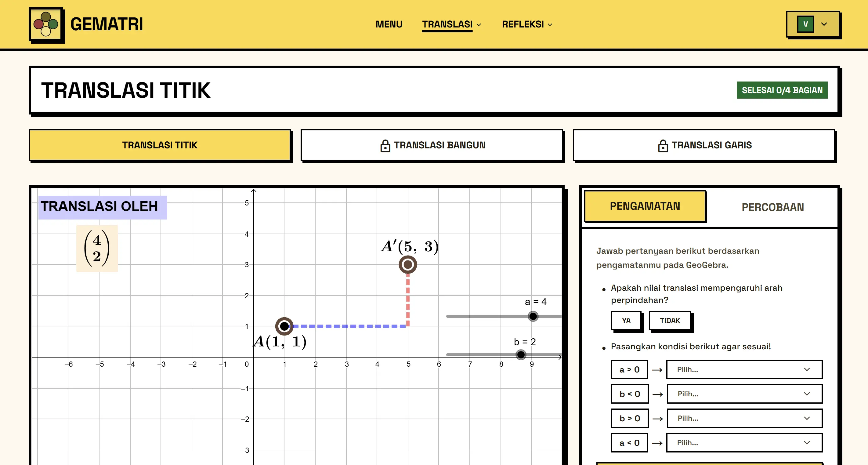Answer TIDAK to the translation direction question
868x465 pixels.
[x=670, y=321]
